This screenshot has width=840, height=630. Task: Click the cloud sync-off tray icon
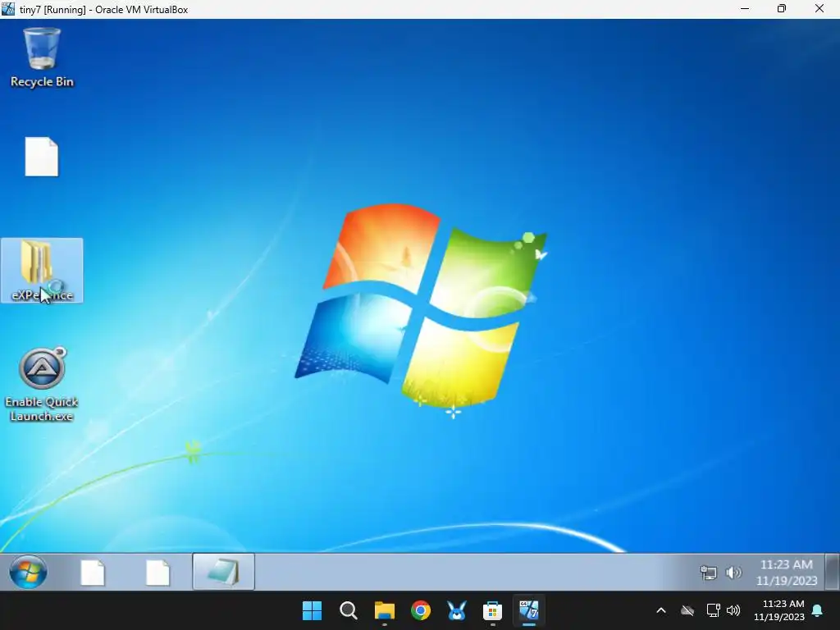[x=687, y=610]
